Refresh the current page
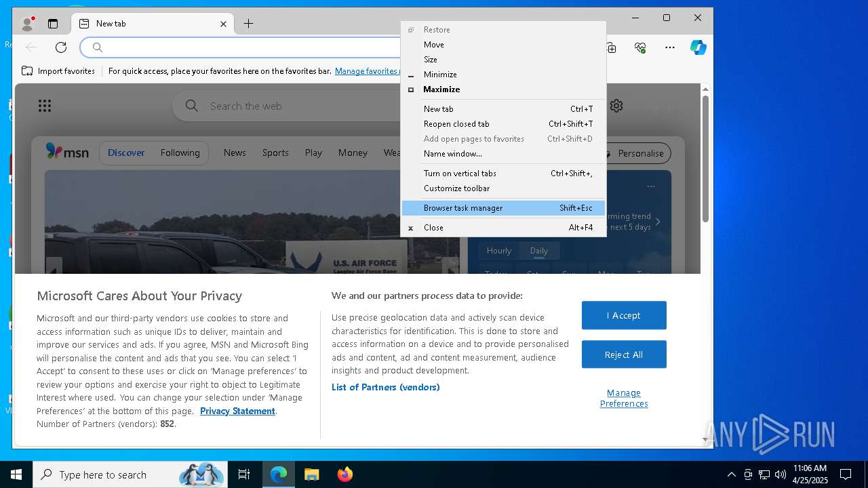 pyautogui.click(x=61, y=47)
